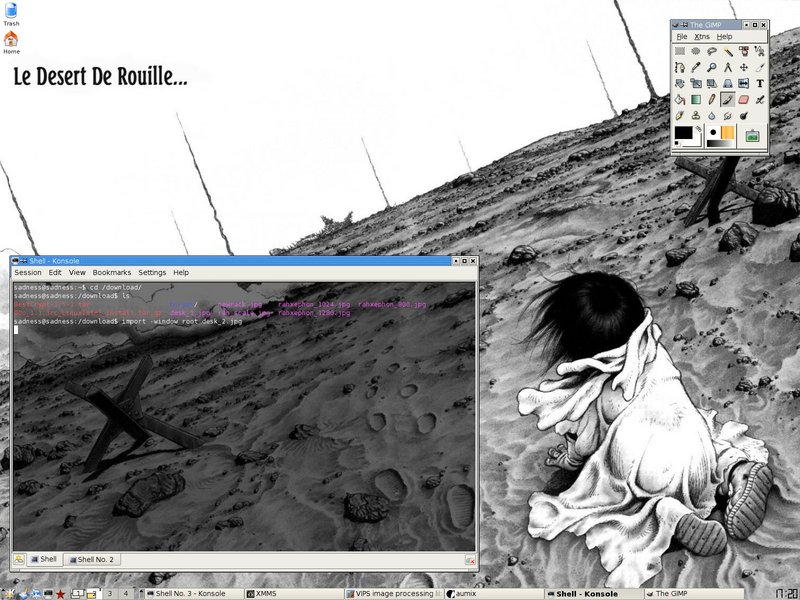This screenshot has height=600, width=800.
Task: Click the new-session icon in Konsole tab bar
Action: pos(19,560)
